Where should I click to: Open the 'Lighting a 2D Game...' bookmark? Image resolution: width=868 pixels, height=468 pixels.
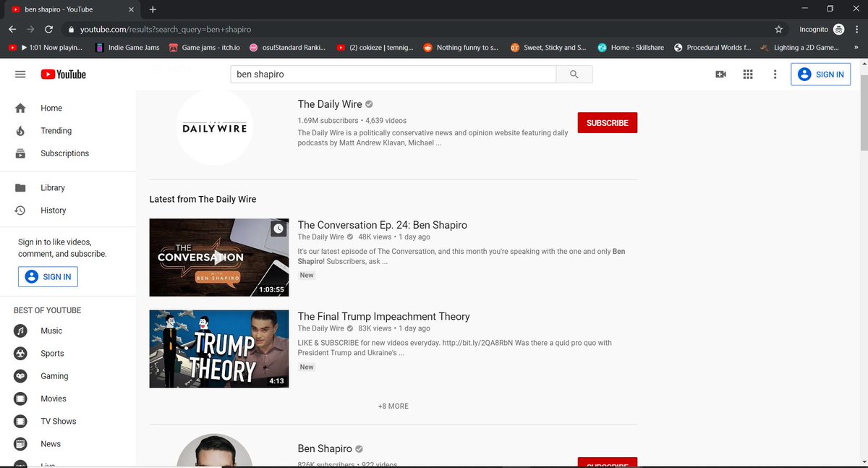[799, 48]
